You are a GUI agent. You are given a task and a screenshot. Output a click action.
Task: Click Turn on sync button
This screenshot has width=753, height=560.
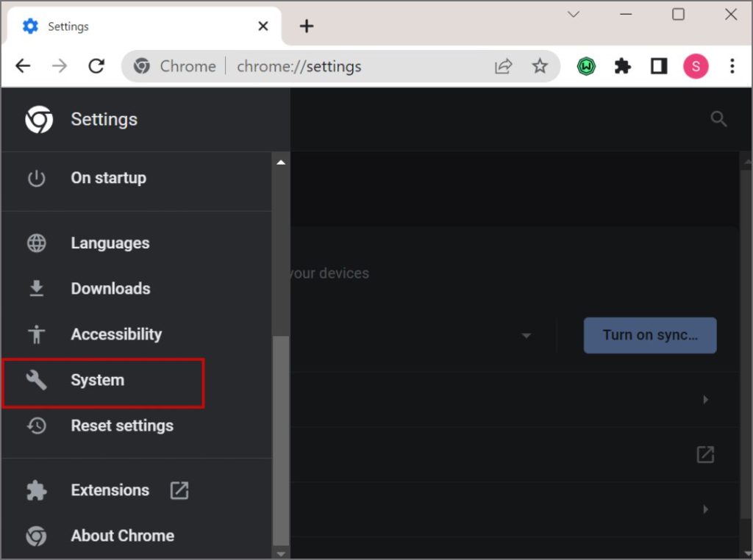coord(650,335)
